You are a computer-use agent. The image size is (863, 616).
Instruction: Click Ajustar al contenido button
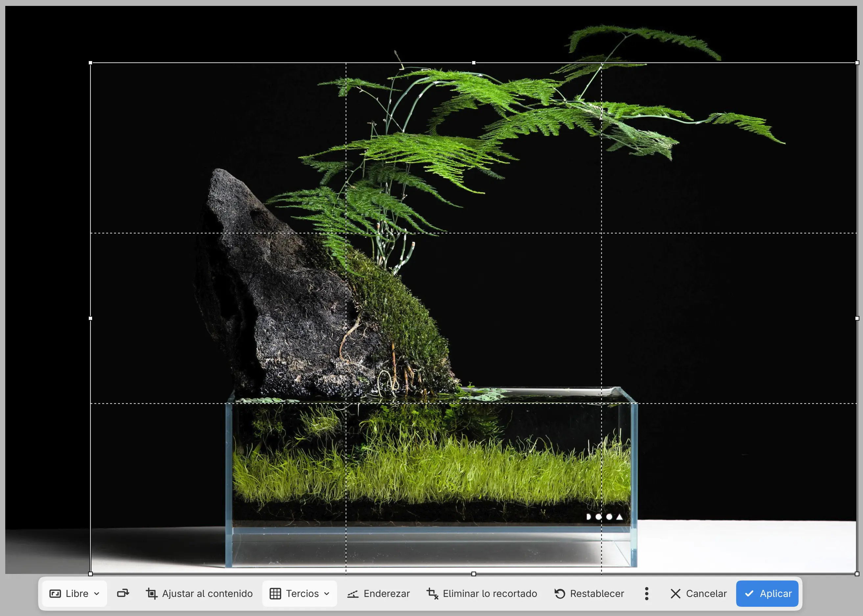[199, 593]
